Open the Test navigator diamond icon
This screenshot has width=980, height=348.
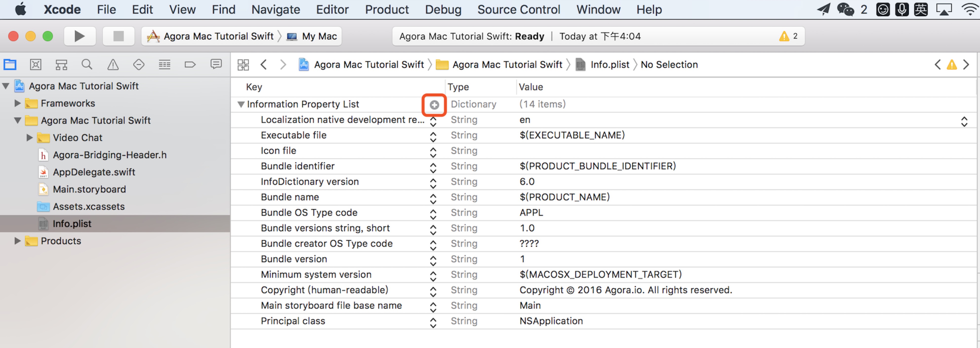(139, 64)
